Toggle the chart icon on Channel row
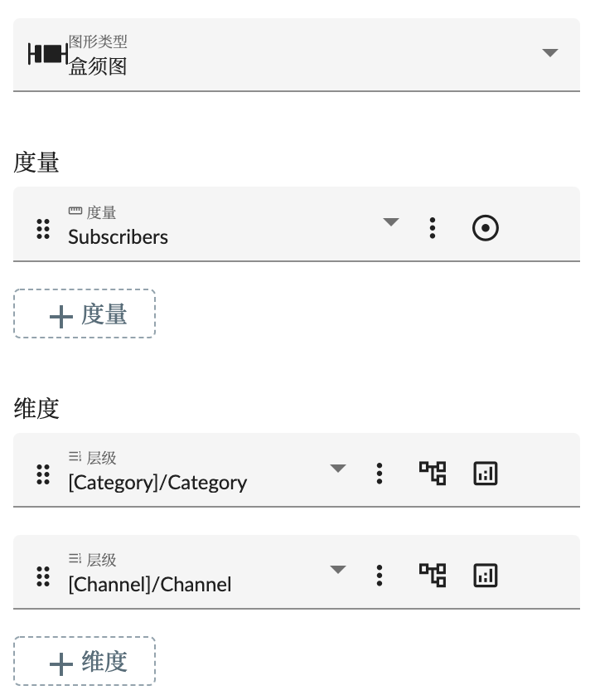 click(x=486, y=576)
